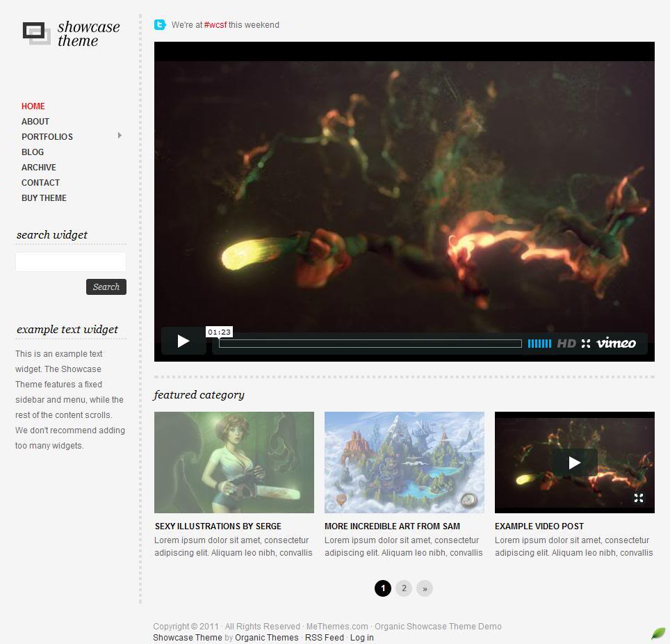Click the green leaf icon
670x644 pixels.
[658, 634]
